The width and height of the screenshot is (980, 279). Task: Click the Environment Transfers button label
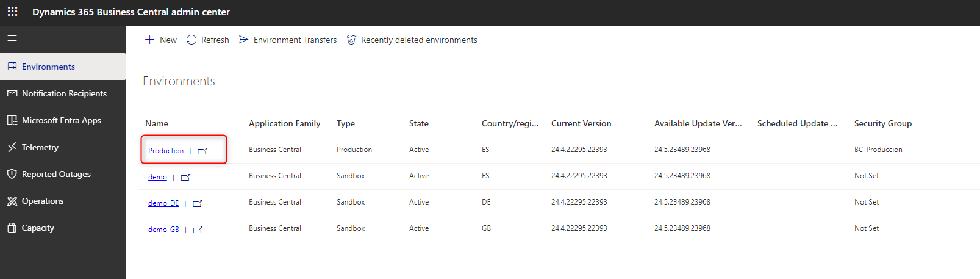(x=295, y=40)
